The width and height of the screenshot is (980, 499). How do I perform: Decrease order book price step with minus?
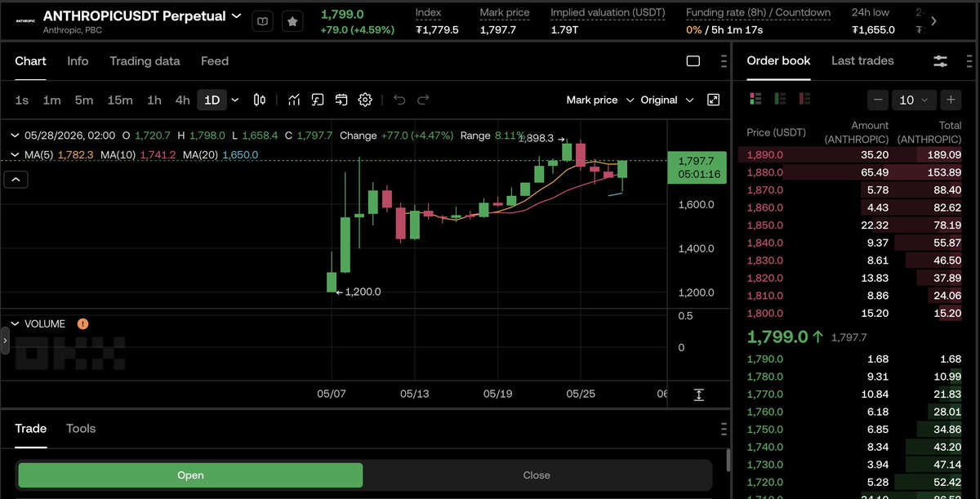(878, 100)
